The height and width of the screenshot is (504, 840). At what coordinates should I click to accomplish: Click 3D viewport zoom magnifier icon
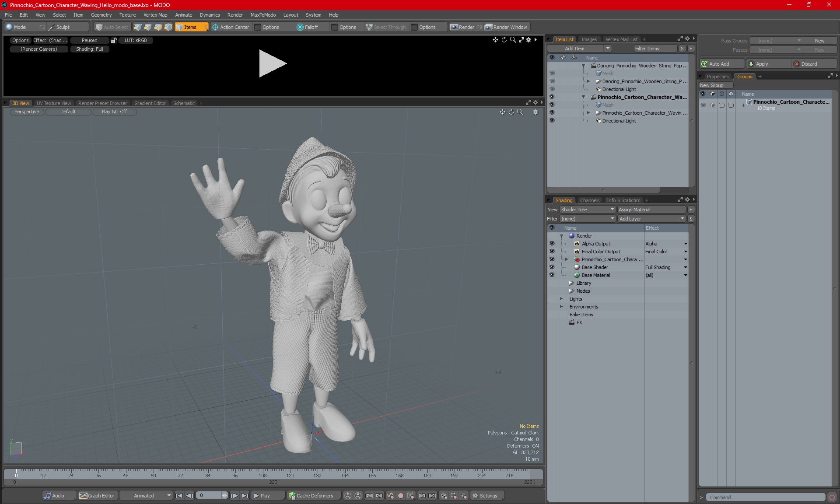520,112
